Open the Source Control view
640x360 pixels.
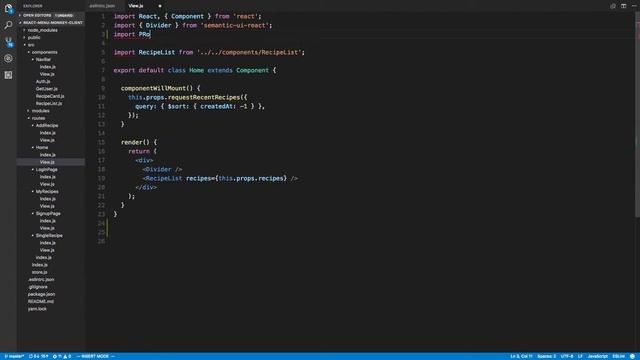[x=8, y=42]
